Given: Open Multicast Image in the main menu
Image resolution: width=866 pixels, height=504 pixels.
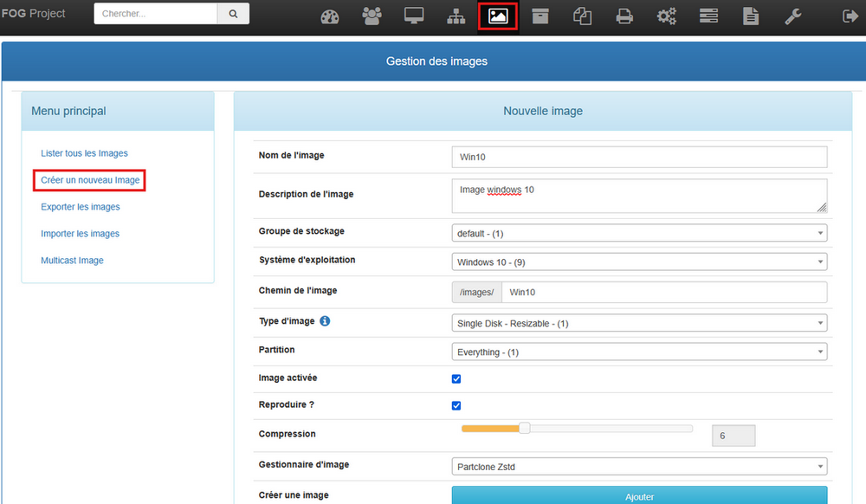Looking at the screenshot, I should pyautogui.click(x=72, y=261).
